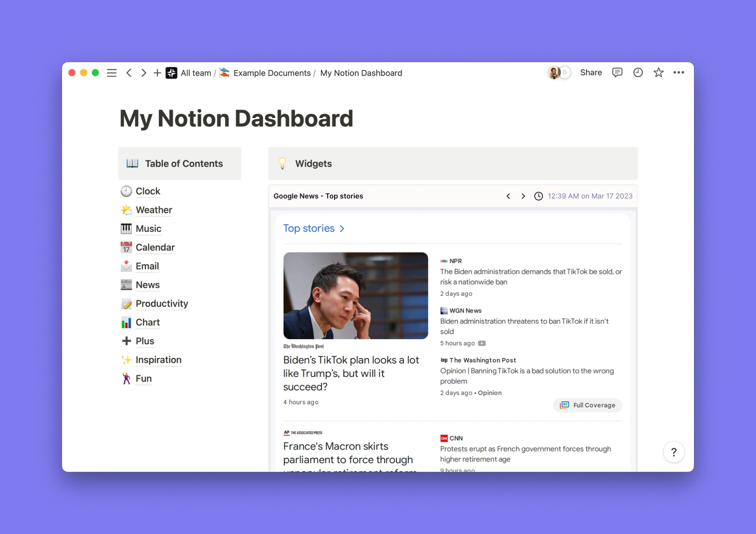Expand Top stories heading link
Viewport: 756px width, 534px height.
point(314,228)
